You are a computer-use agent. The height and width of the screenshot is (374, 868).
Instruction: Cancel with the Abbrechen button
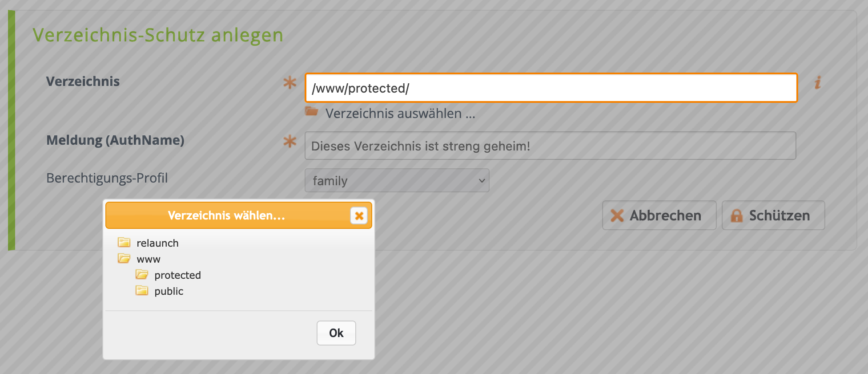[x=659, y=215]
